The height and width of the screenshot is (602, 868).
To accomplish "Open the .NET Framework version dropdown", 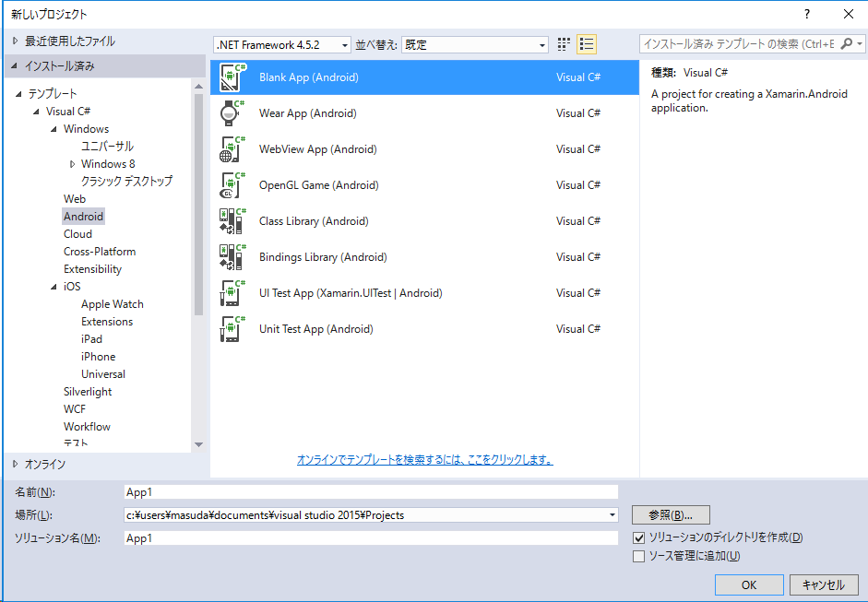I will pos(282,44).
